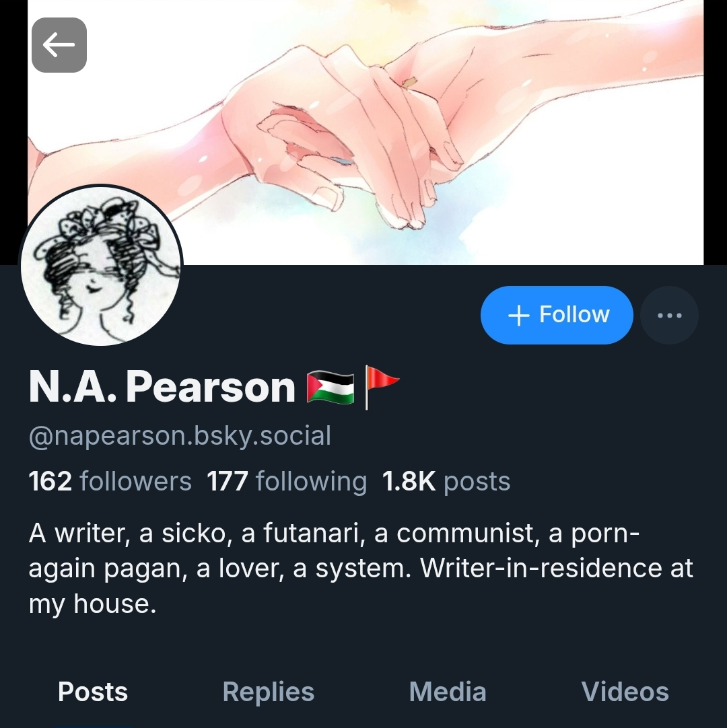The width and height of the screenshot is (727, 728).
Task: Click the plus icon in Follow button
Action: pyautogui.click(x=519, y=316)
